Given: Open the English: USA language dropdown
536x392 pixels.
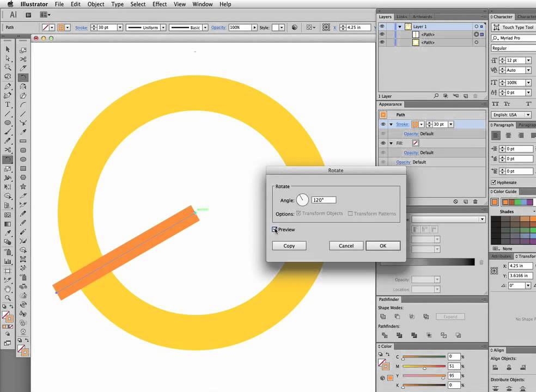Looking at the screenshot, I should pyautogui.click(x=511, y=115).
